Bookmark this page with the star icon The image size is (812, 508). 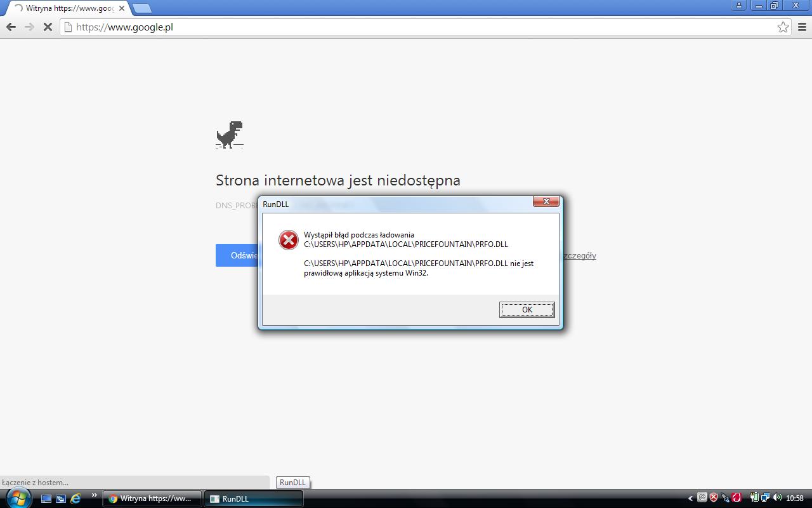(783, 27)
